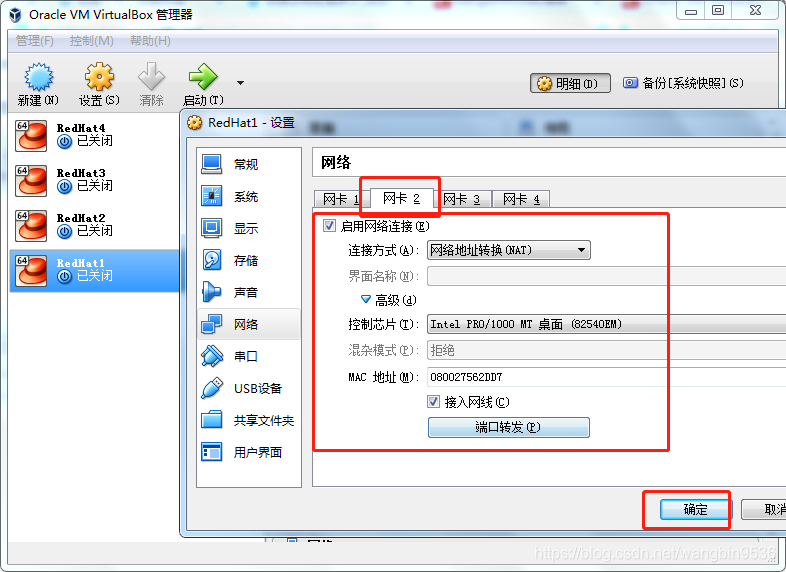Click the 明细 (Details) button

click(570, 83)
